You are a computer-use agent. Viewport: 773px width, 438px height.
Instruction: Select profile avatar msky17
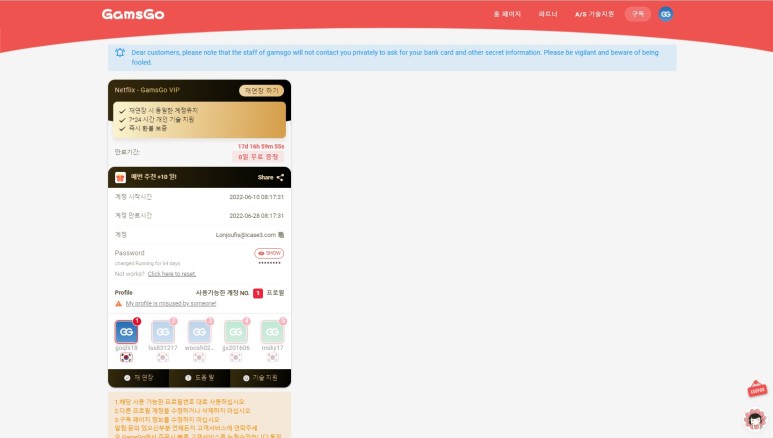272,332
